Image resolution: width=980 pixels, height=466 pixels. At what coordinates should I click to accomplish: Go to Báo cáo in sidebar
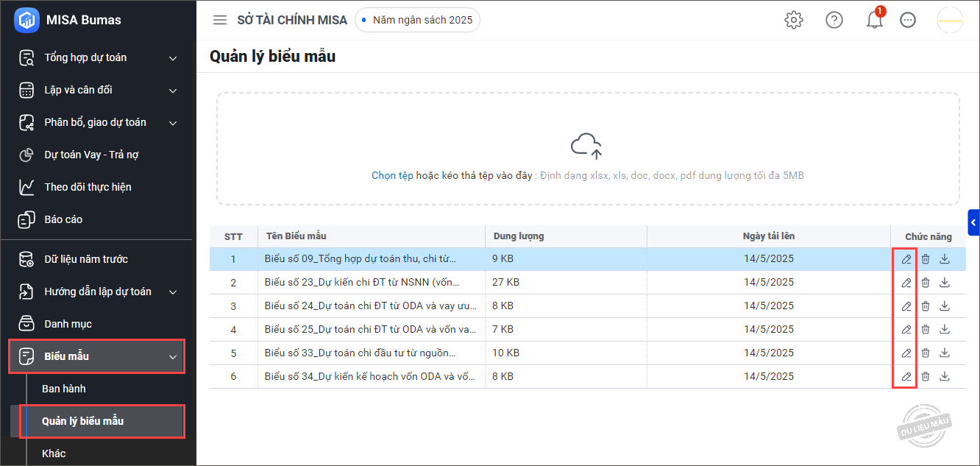pyautogui.click(x=63, y=219)
